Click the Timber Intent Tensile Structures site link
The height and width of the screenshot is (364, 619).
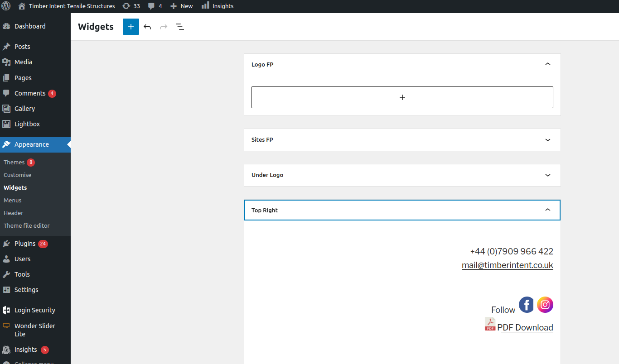(x=72, y=6)
